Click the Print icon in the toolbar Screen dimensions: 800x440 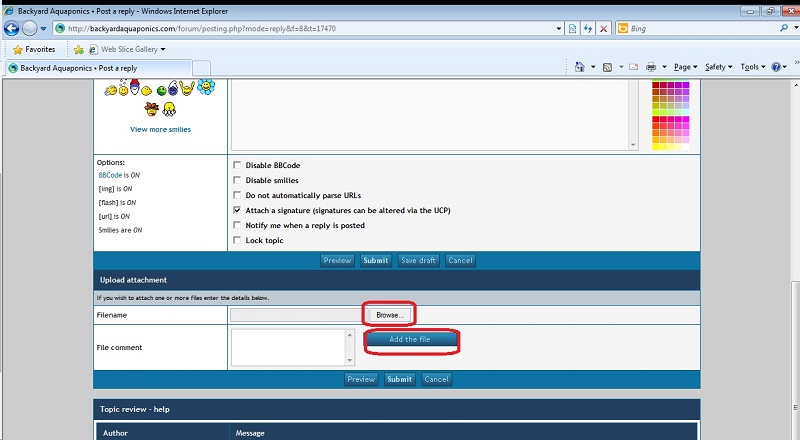tap(651, 67)
